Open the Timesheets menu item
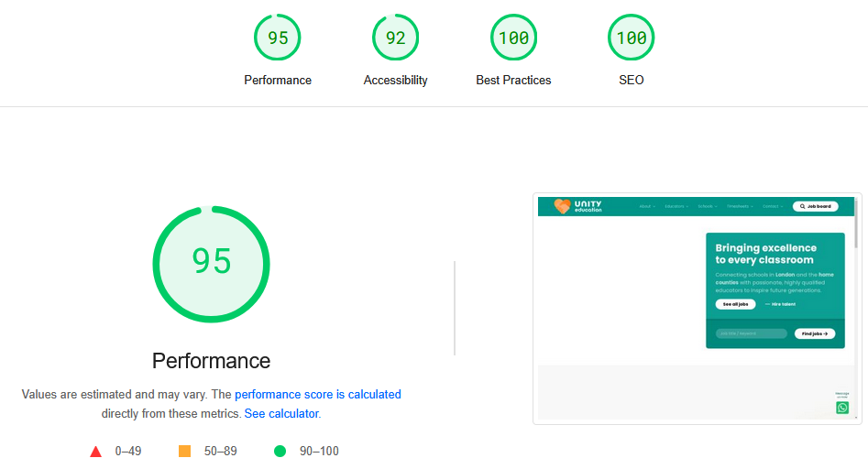 [x=739, y=207]
